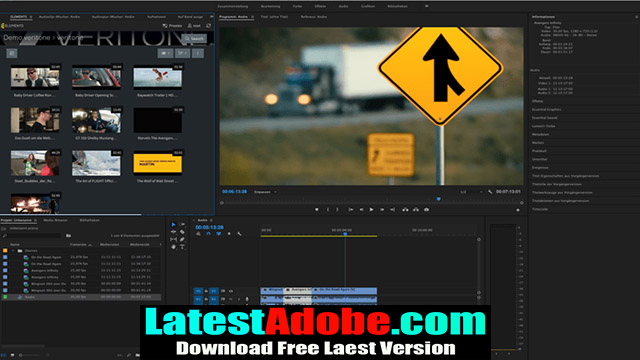640x360 pixels.
Task: Click the Mark Out bracket button
Action: click(x=337, y=210)
